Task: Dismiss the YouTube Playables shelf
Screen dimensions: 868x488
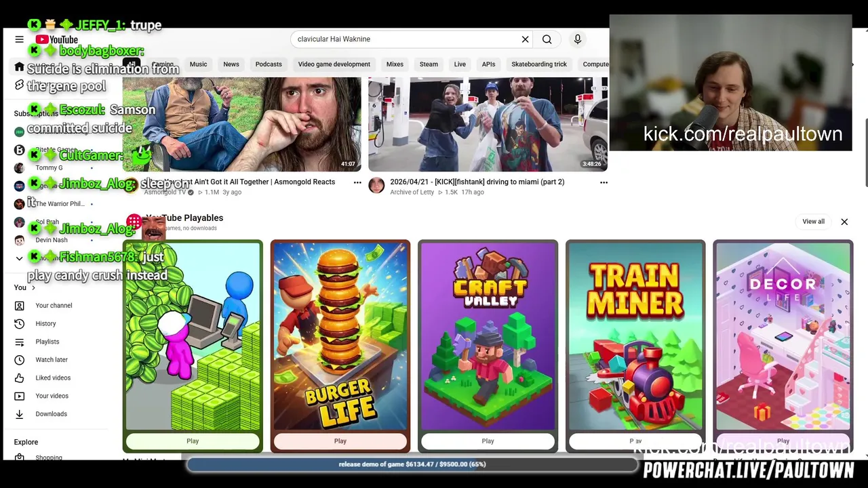Action: click(844, 222)
